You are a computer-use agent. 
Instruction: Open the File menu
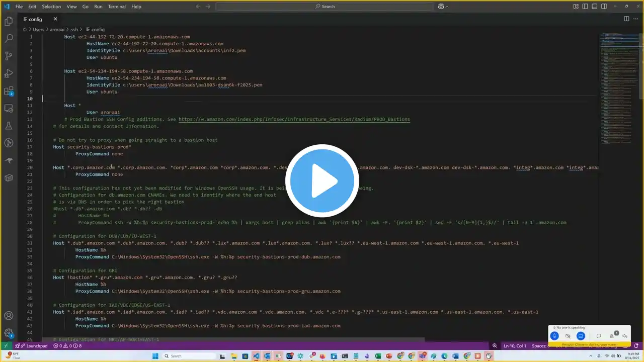point(19,7)
